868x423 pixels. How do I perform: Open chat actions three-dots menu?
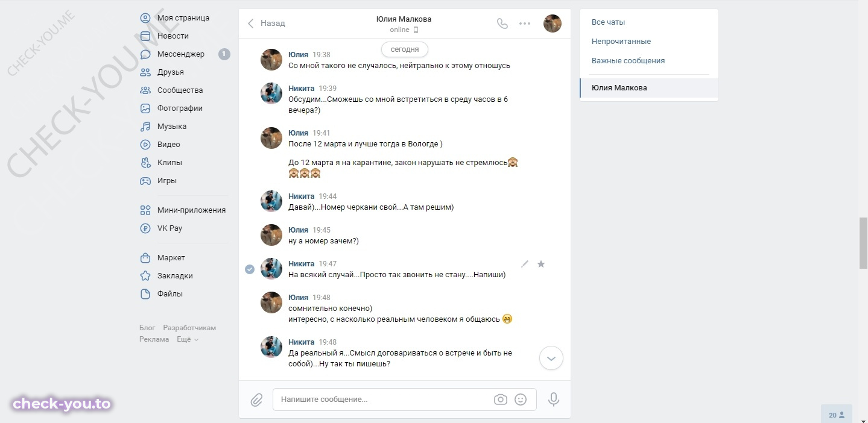pyautogui.click(x=525, y=23)
